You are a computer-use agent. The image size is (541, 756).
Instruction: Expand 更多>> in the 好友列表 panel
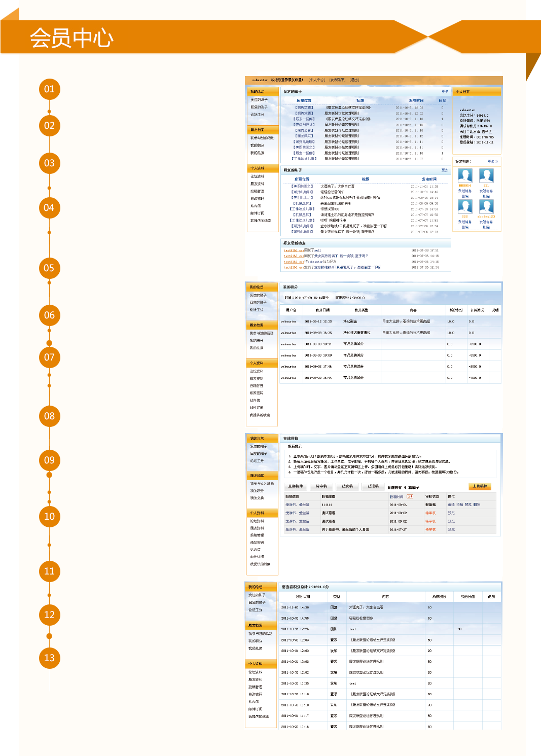coord(492,162)
